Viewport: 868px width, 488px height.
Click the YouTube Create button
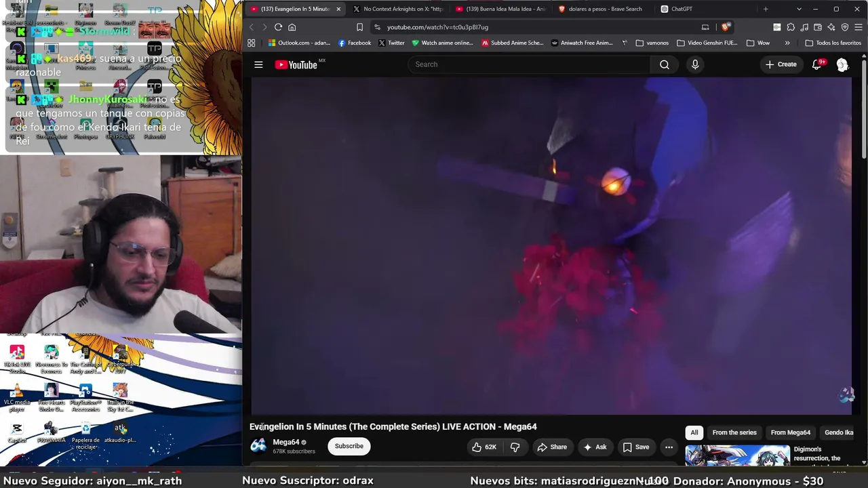pyautogui.click(x=781, y=64)
